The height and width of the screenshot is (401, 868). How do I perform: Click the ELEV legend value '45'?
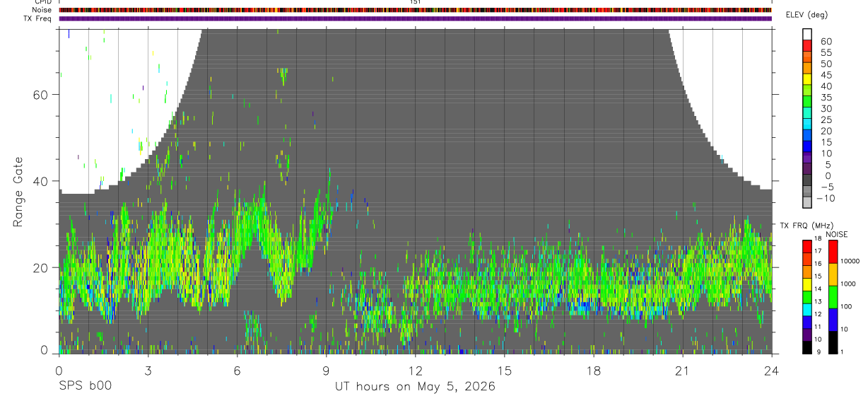click(826, 75)
